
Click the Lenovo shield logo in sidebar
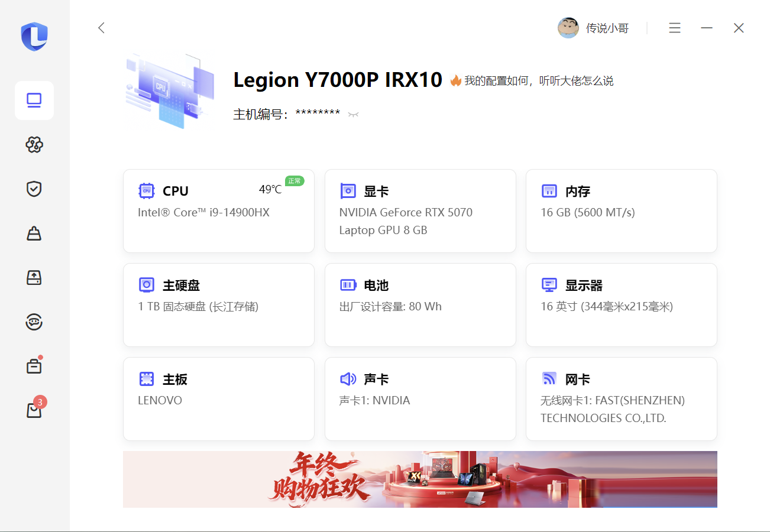34,37
